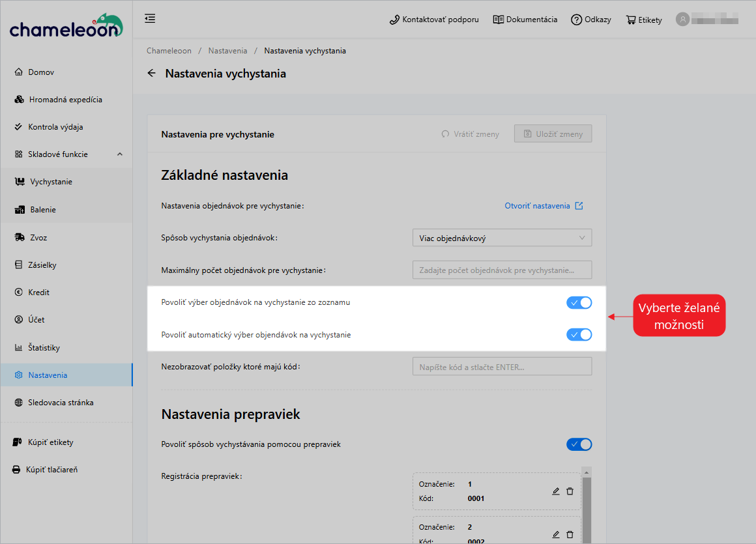Click the Otvoriť nastavenia link
Viewport: 756px width, 544px height.
[x=538, y=205]
